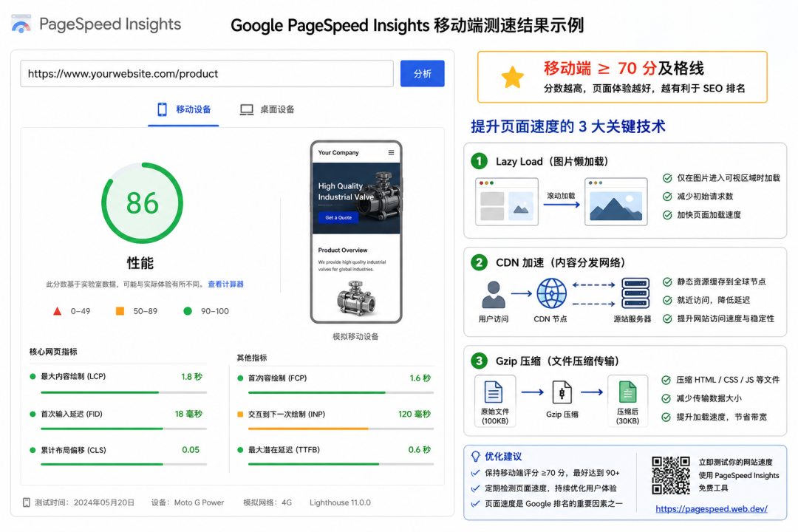Click the Get a Quote button
The image size is (798, 532).
[x=338, y=217]
